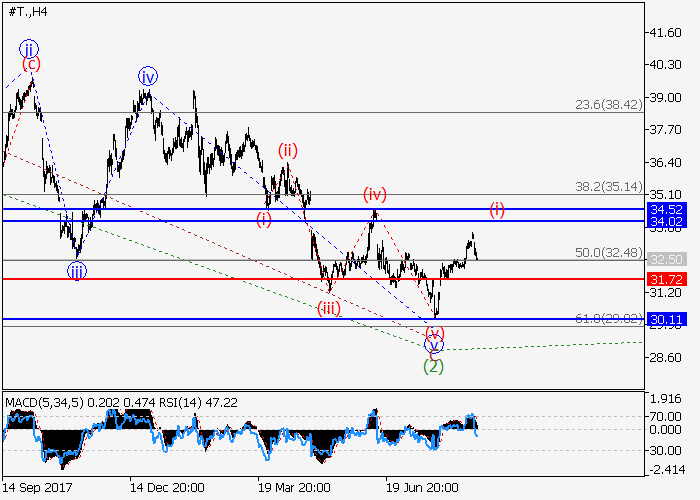Click the blue circled ii wave label
The width and height of the screenshot is (700, 500).
coord(29,49)
